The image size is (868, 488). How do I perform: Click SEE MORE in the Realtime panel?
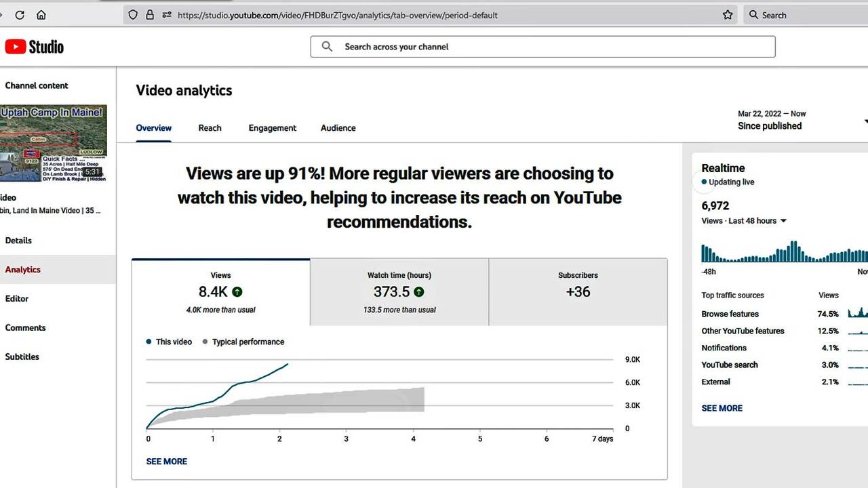tap(722, 408)
